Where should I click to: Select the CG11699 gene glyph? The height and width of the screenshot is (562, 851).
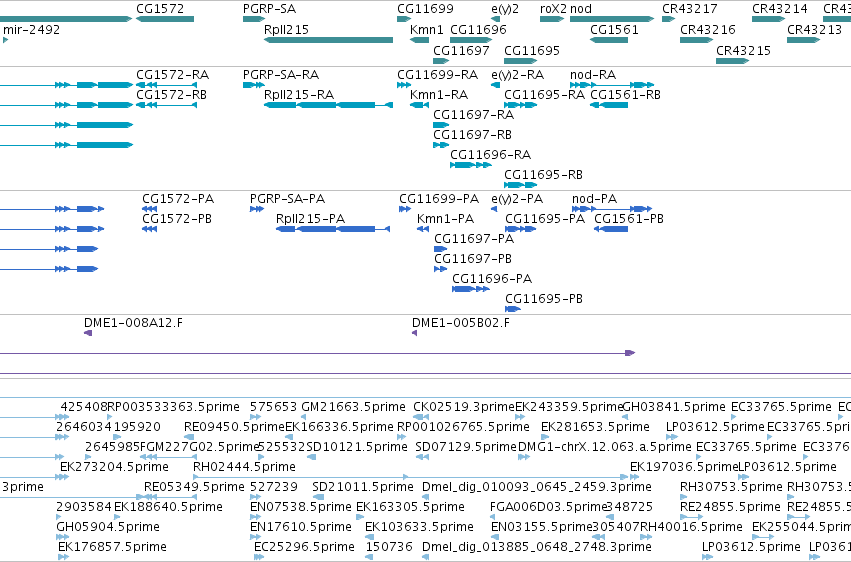pyautogui.click(x=404, y=19)
